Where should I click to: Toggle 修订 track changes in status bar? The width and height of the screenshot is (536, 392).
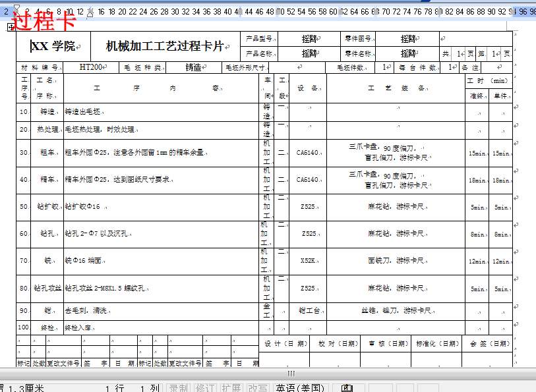tap(204, 388)
